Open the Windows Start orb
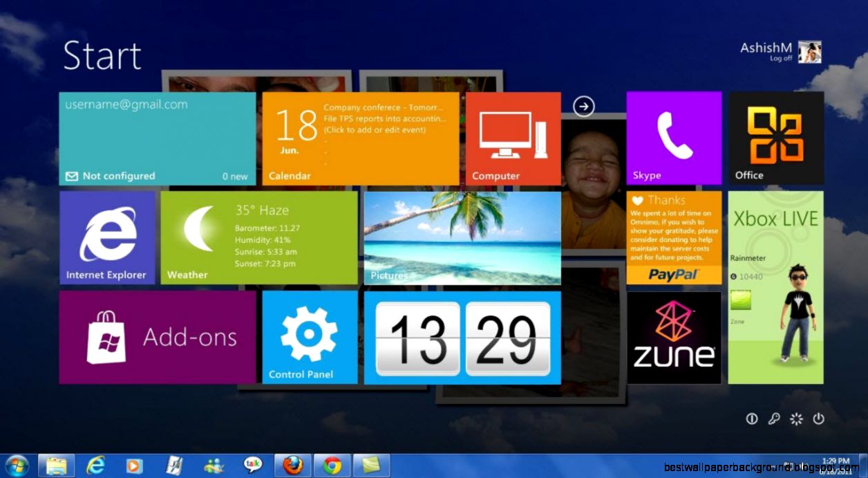 click(x=16, y=466)
